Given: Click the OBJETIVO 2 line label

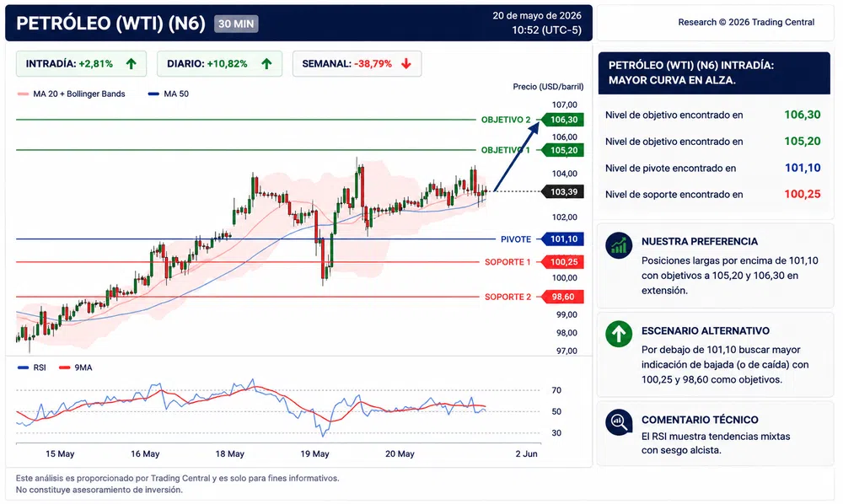Looking at the screenshot, I should point(505,120).
